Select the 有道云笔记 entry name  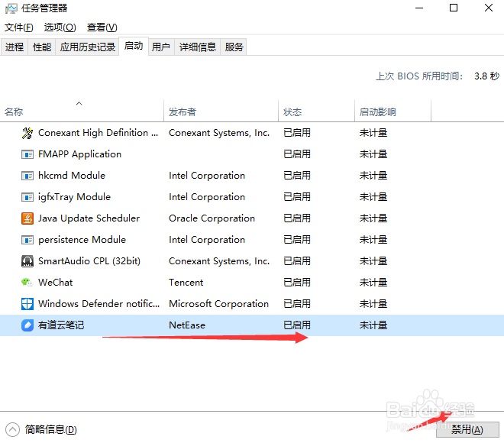click(61, 325)
